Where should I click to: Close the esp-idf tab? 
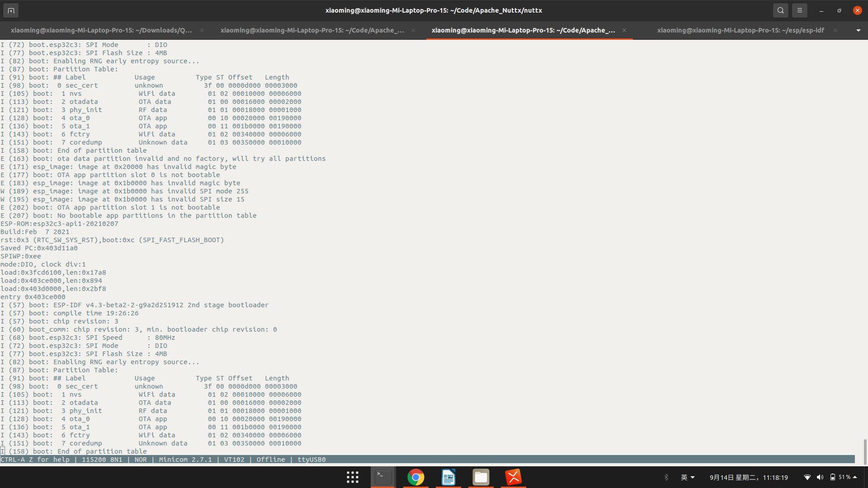pos(835,30)
